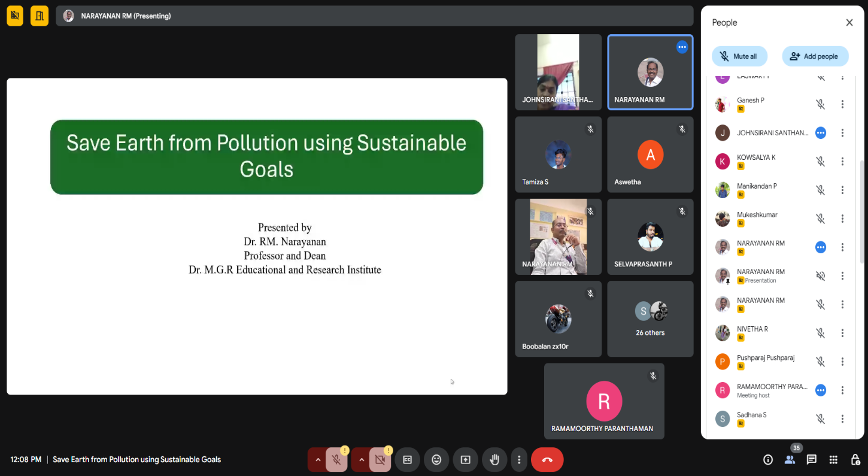Open meeting details info icon
The height and width of the screenshot is (476, 868).
(768, 460)
